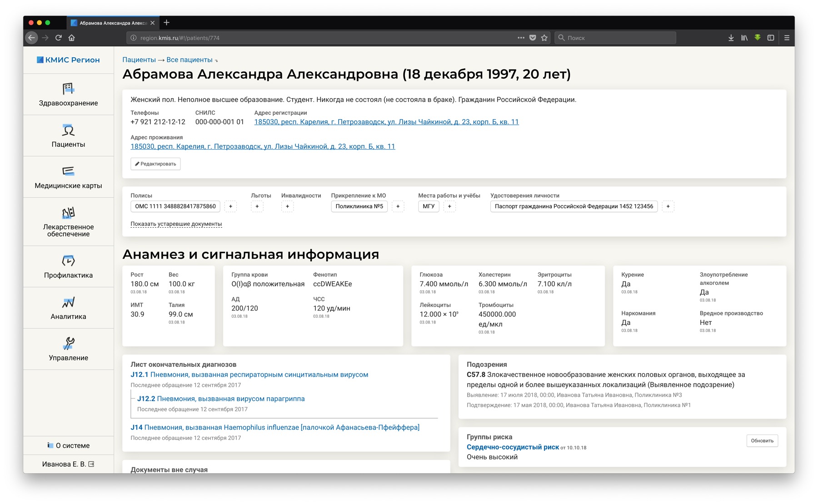Open the Пациенты sidebar section
Image resolution: width=818 pixels, height=504 pixels.
(68, 136)
